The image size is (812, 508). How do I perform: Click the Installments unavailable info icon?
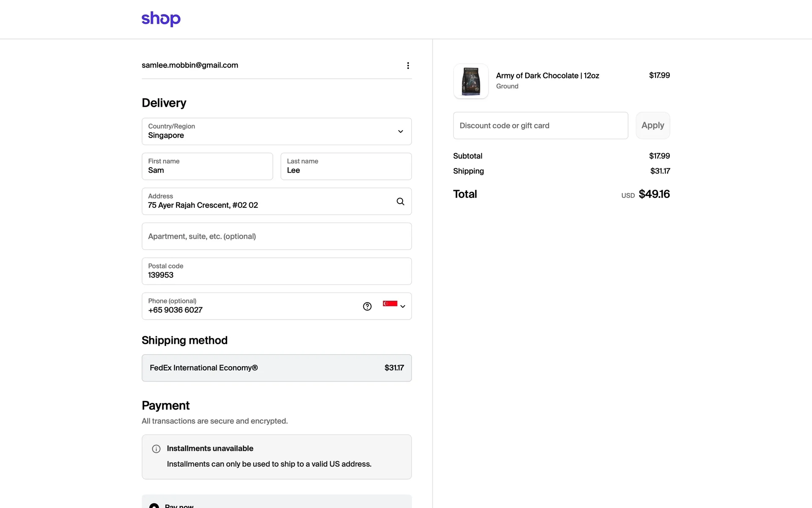[x=156, y=449]
